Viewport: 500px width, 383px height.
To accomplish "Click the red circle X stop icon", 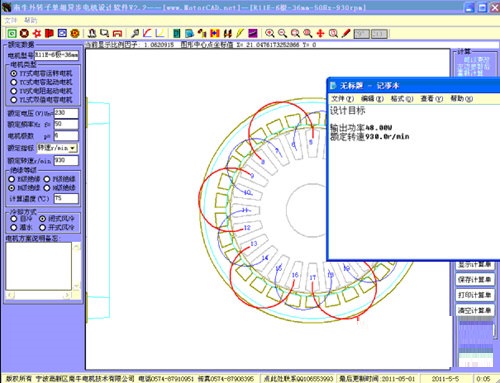I will 24,33.
